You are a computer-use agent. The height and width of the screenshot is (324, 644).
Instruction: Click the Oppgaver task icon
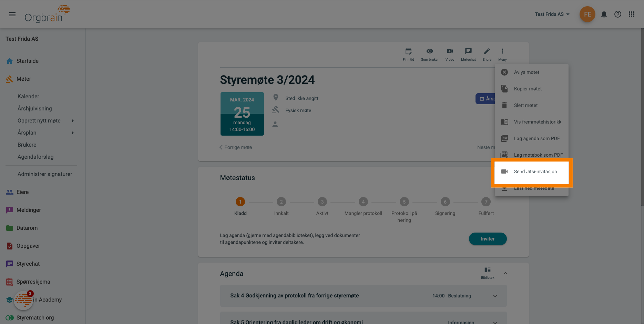(10, 246)
